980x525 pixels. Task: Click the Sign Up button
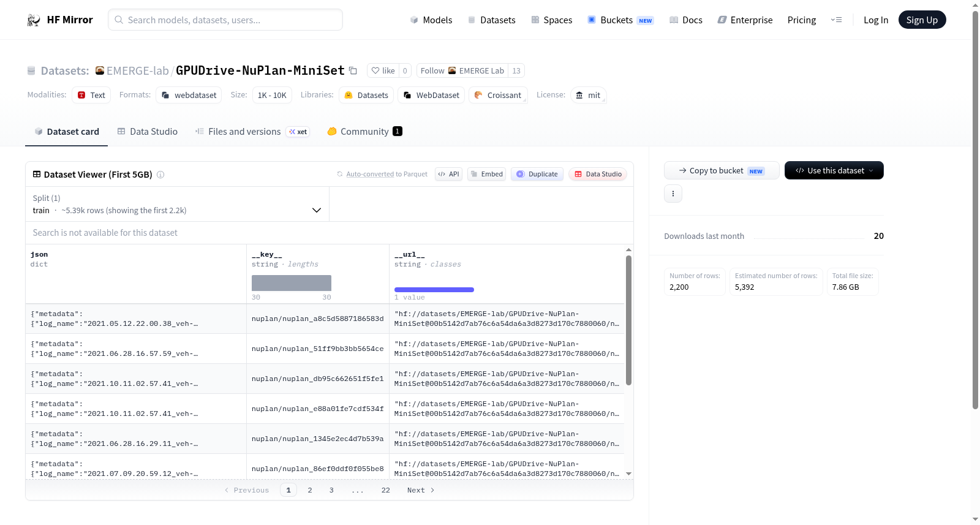tap(922, 20)
